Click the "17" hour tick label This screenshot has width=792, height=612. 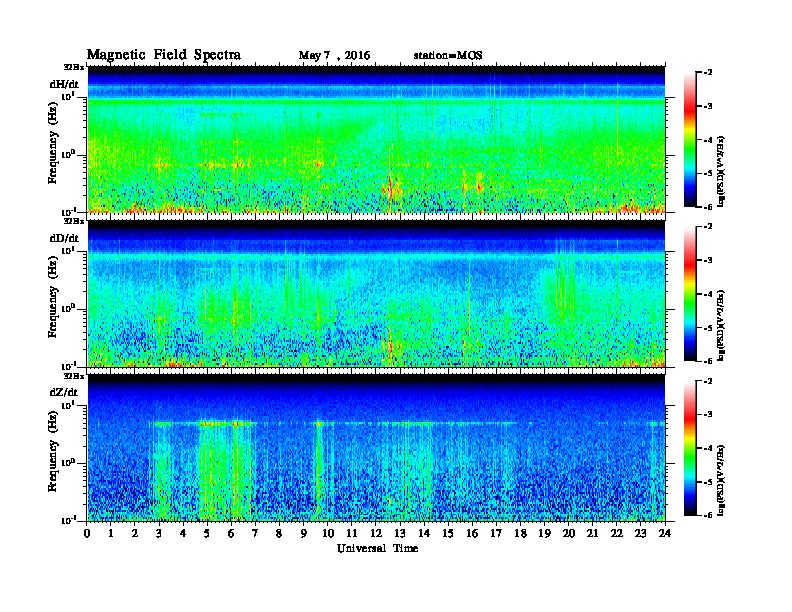(496, 533)
